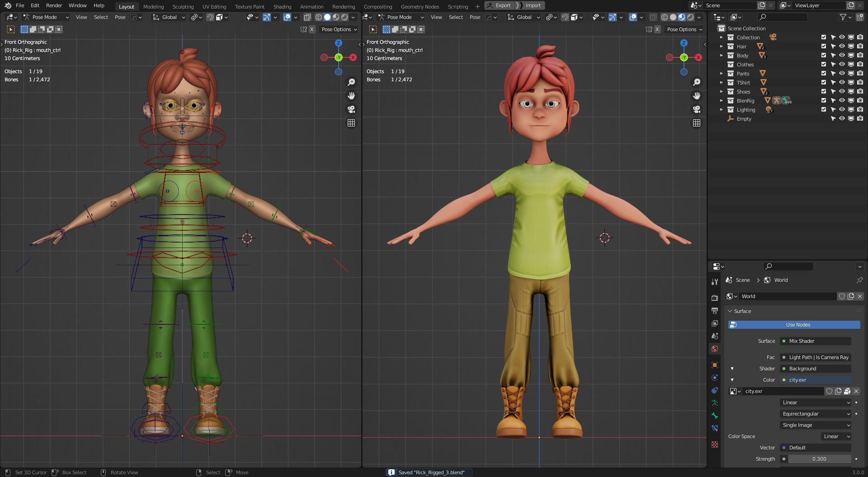Uncheck the Lighting collection exclude checkbox
868x477 pixels.
click(x=824, y=110)
